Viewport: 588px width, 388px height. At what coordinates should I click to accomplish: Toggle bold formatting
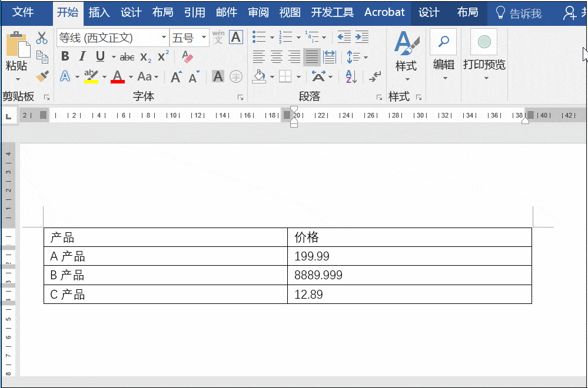[65, 56]
